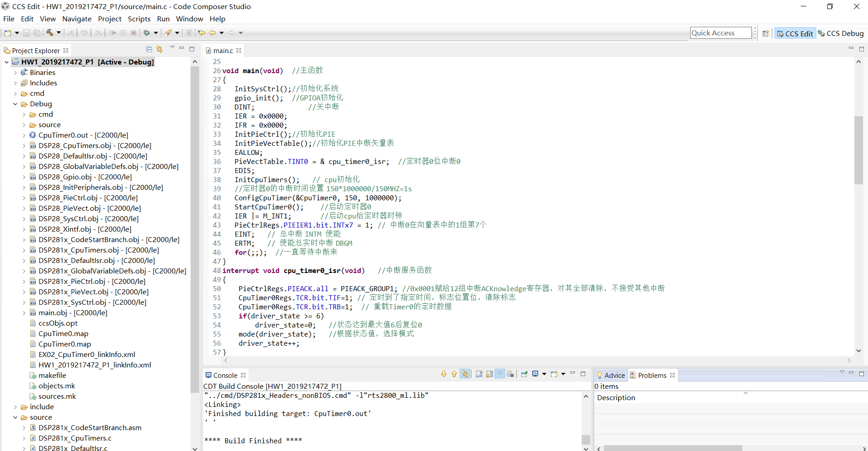Expand the main.obj tree entry
Image resolution: width=868 pixels, height=451 pixels.
click(x=24, y=313)
